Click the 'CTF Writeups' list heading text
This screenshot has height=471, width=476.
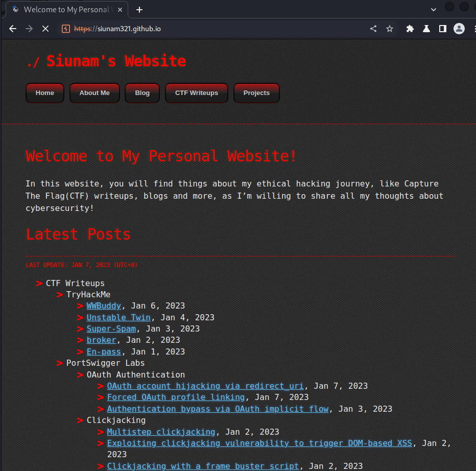(x=75, y=284)
